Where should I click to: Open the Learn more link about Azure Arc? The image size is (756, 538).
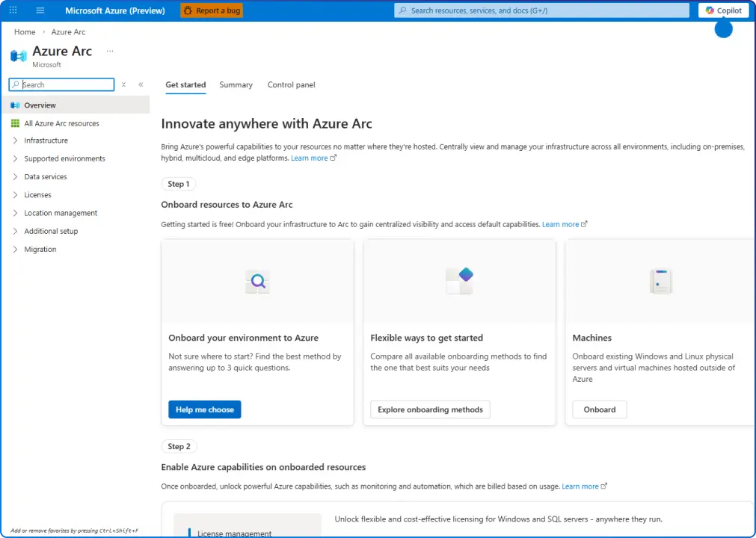tap(310, 158)
